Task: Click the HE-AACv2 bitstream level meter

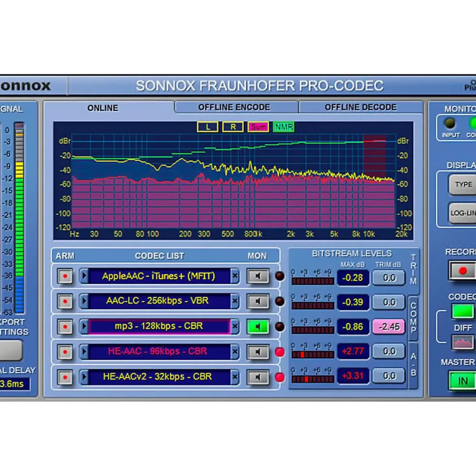Action: [x=313, y=379]
